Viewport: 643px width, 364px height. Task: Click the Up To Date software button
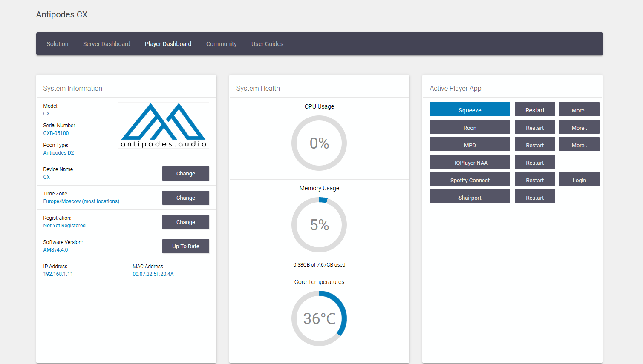pyautogui.click(x=186, y=246)
